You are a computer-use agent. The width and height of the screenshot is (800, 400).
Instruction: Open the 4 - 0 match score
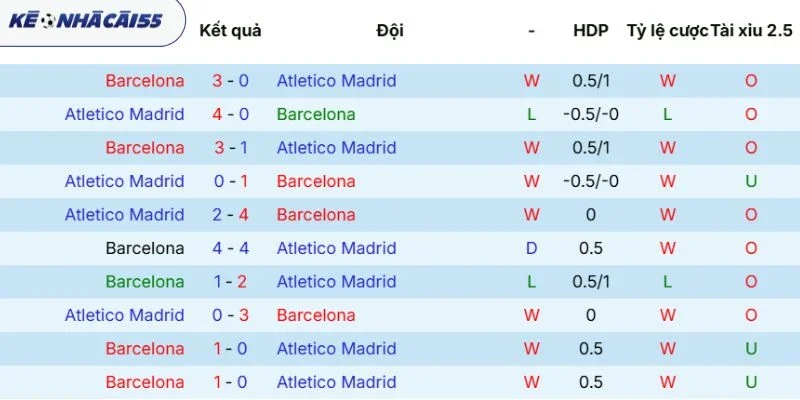click(230, 114)
